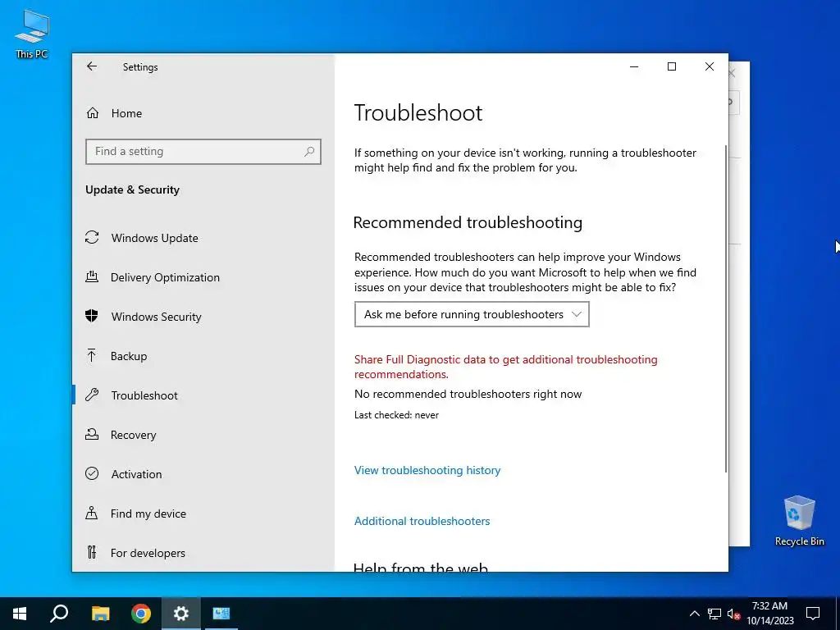840x630 pixels.
Task: Maximize the Settings window
Action: click(672, 66)
